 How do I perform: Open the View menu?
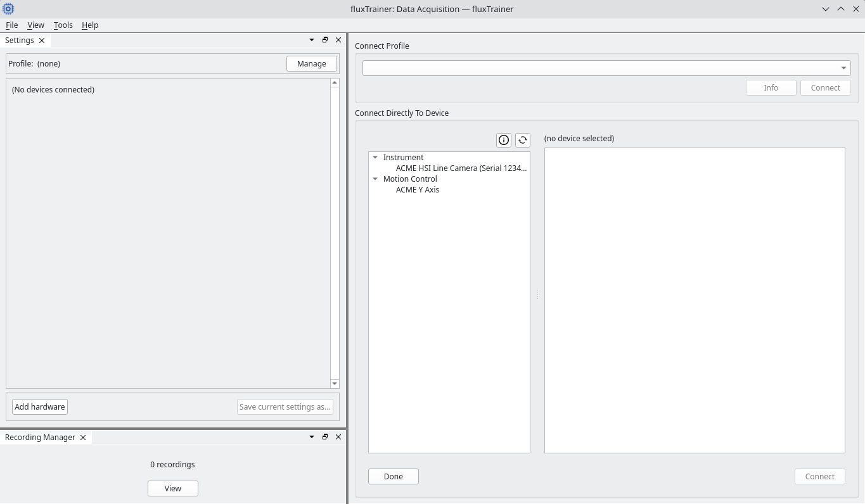(35, 25)
